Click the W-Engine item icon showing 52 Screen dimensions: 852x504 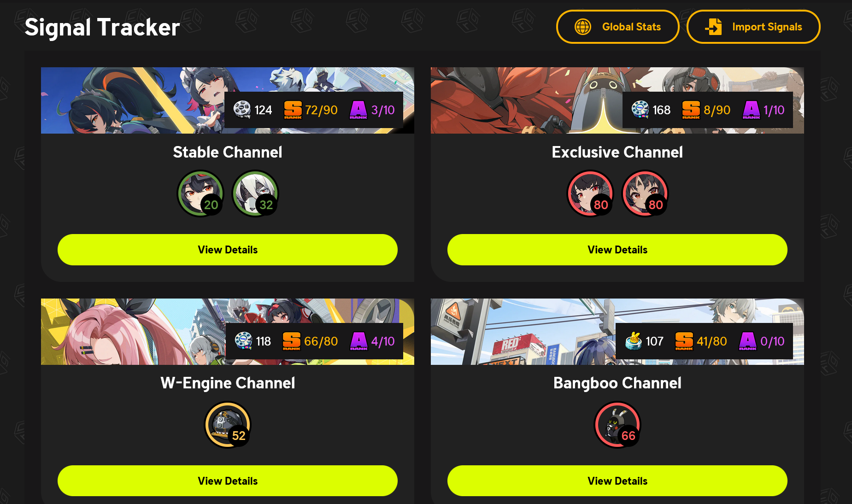228,425
